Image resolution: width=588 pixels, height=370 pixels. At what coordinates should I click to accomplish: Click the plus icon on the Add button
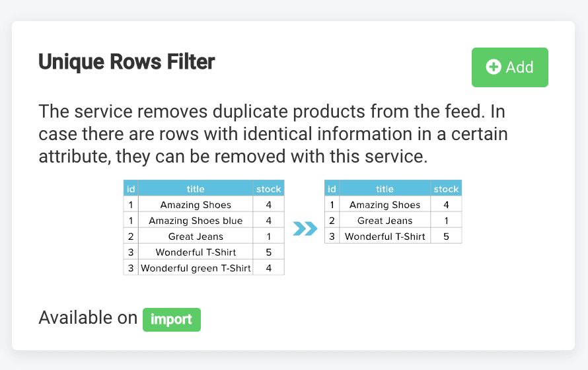(494, 67)
